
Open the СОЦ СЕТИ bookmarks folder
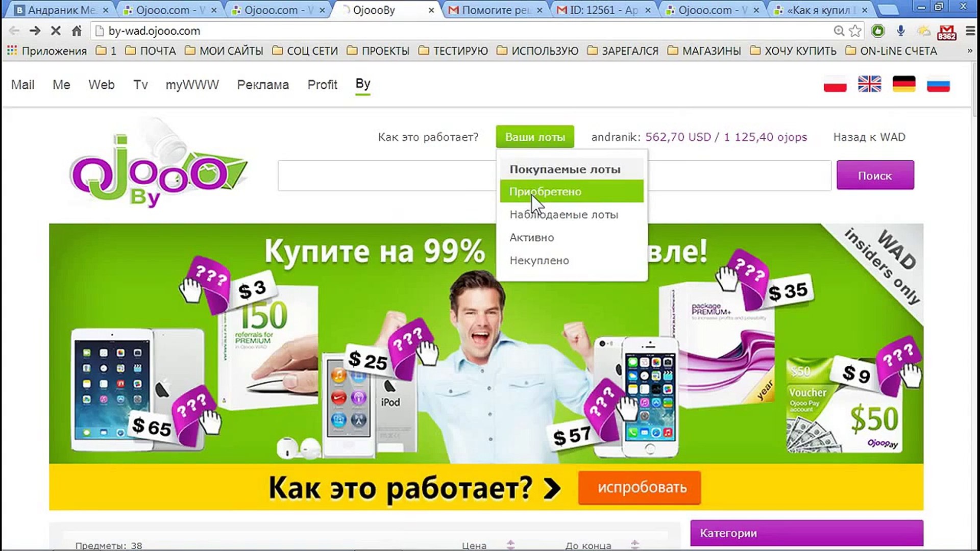click(305, 51)
